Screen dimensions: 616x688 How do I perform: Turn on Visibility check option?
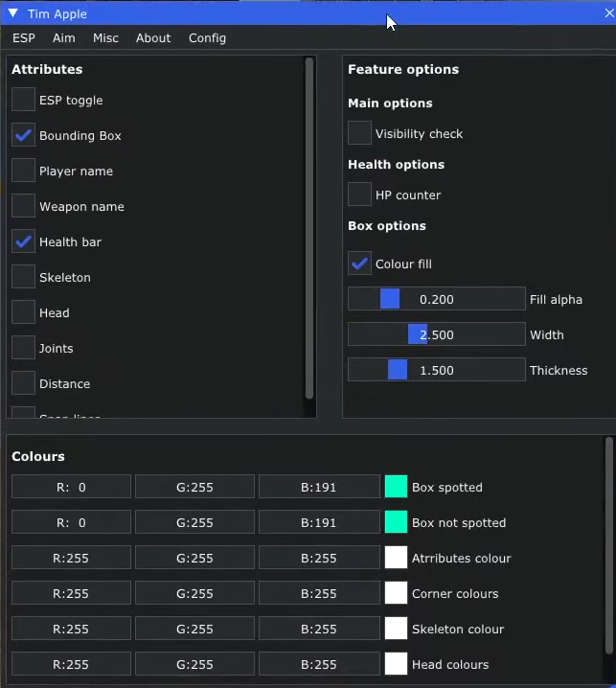pos(360,133)
